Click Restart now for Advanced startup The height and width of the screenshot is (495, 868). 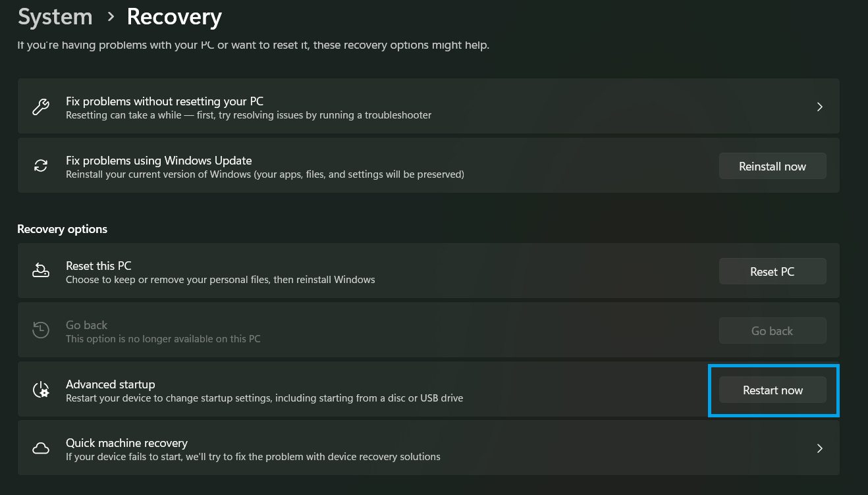773,390
